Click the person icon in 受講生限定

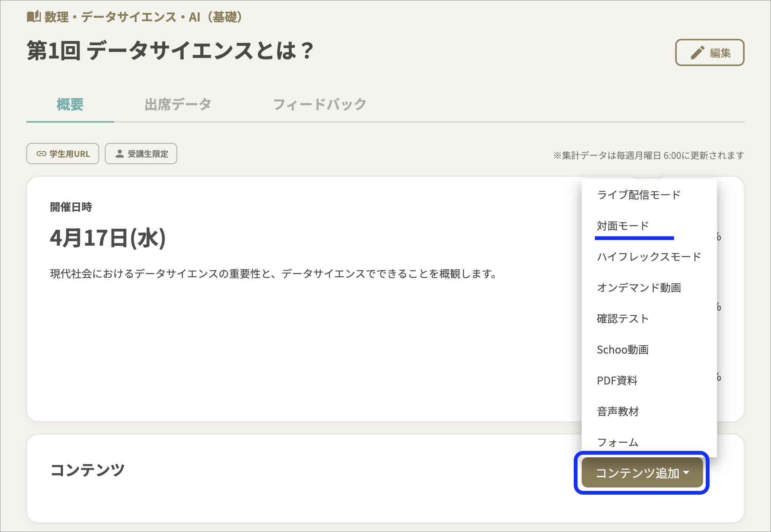pos(120,154)
